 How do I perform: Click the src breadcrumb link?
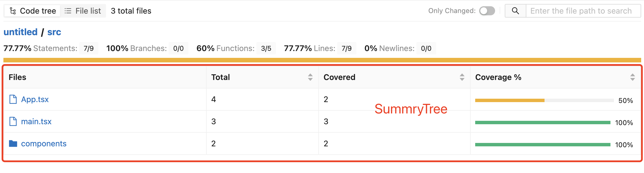54,32
